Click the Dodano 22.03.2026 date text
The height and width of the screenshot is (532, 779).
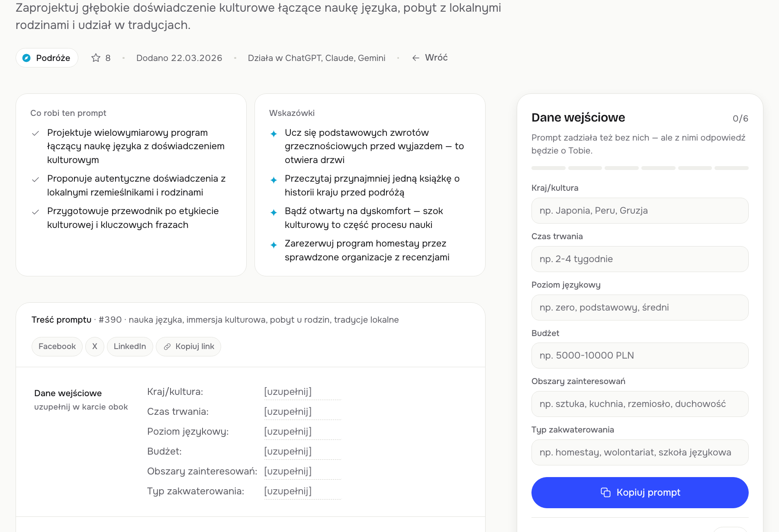179,58
